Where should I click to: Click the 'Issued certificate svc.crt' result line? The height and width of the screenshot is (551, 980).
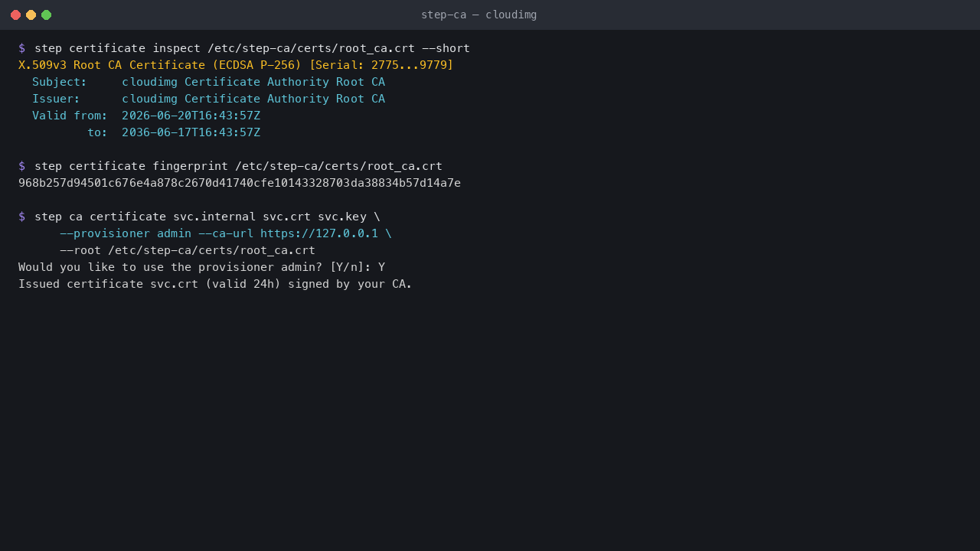(215, 284)
